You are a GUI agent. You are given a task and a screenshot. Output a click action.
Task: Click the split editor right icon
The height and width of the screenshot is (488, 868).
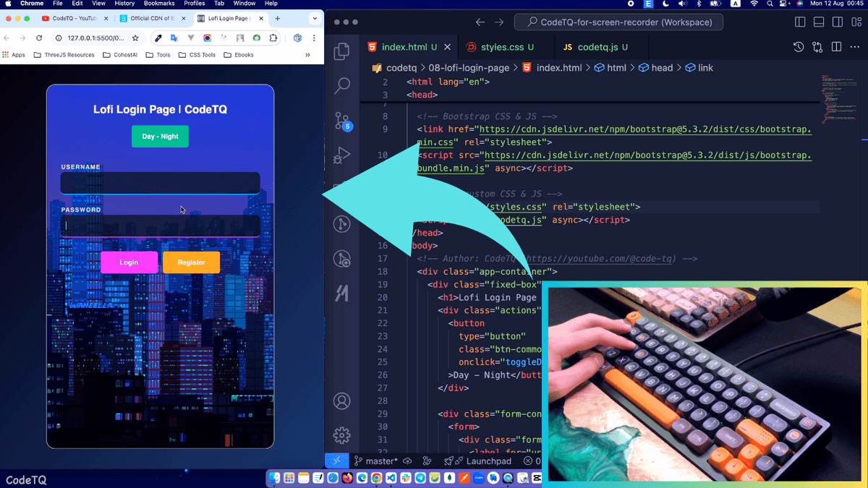(836, 47)
